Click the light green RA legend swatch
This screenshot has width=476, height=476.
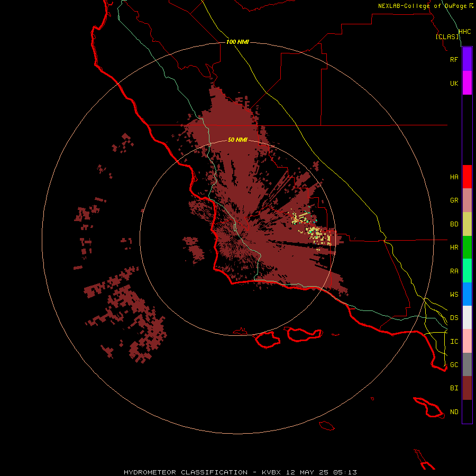467,271
